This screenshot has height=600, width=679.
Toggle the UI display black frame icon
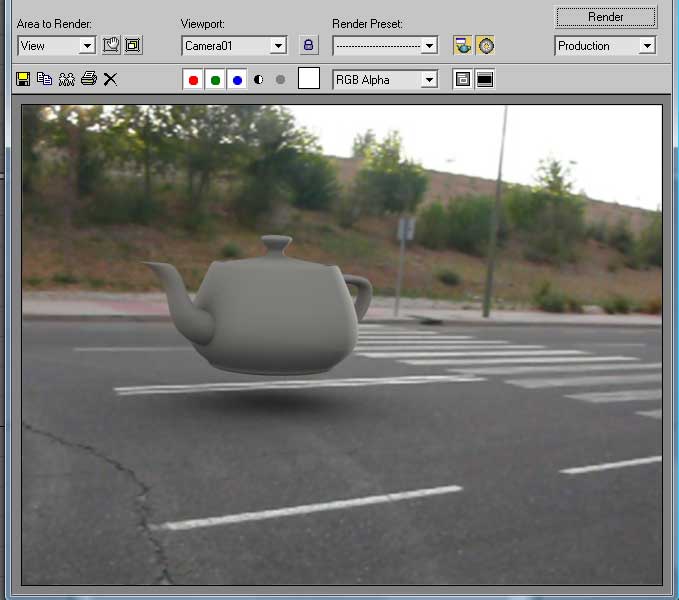(x=485, y=79)
